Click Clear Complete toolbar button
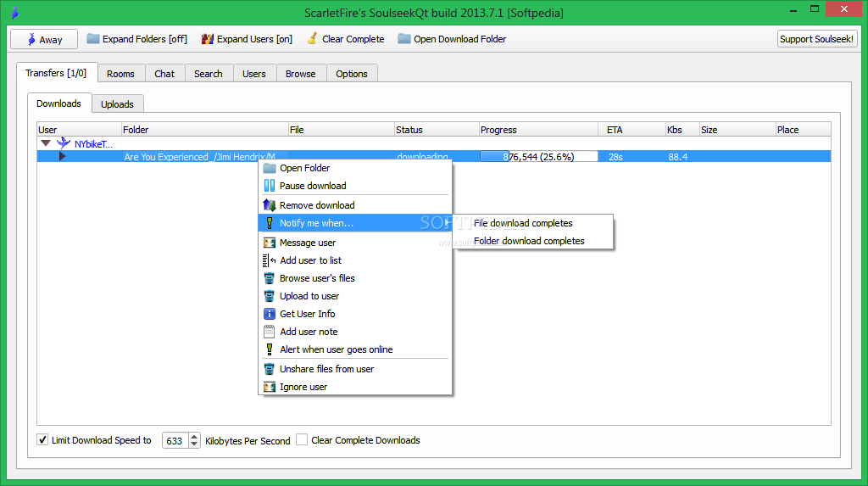The width and height of the screenshot is (868, 486). (x=346, y=39)
